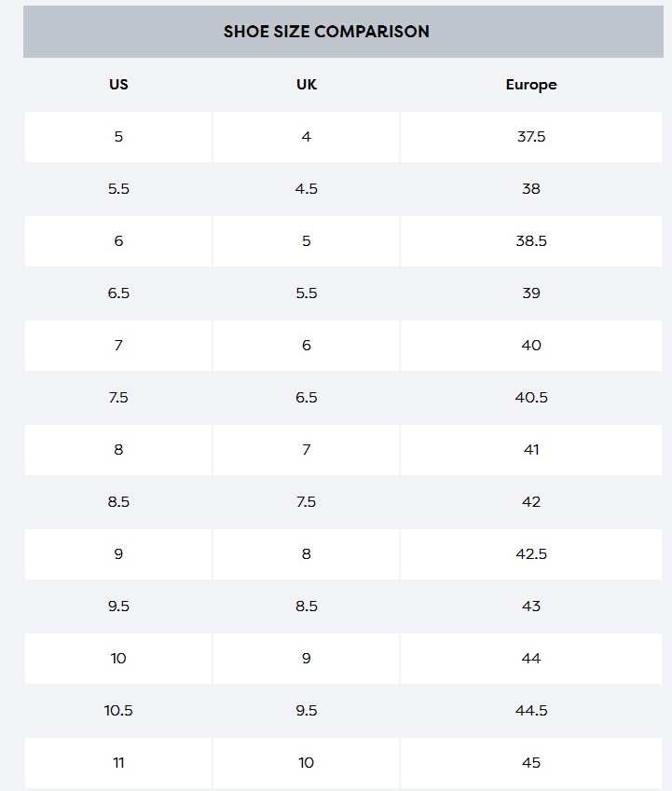Select Europe size 40.5 cell
The image size is (672, 791).
click(x=531, y=398)
